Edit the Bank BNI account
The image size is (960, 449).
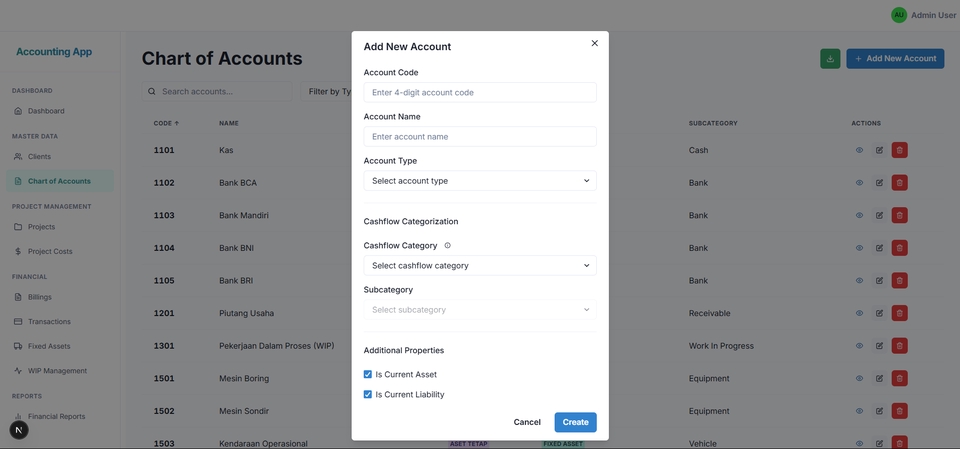tap(879, 248)
